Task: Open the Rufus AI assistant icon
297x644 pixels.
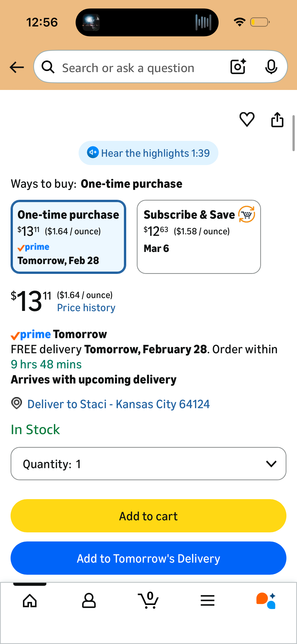Action: pos(266,601)
